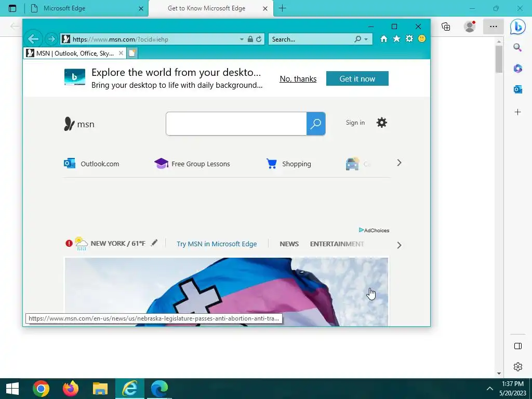The image size is (532, 399).
Task: Open the NEWS category
Action: tap(289, 244)
